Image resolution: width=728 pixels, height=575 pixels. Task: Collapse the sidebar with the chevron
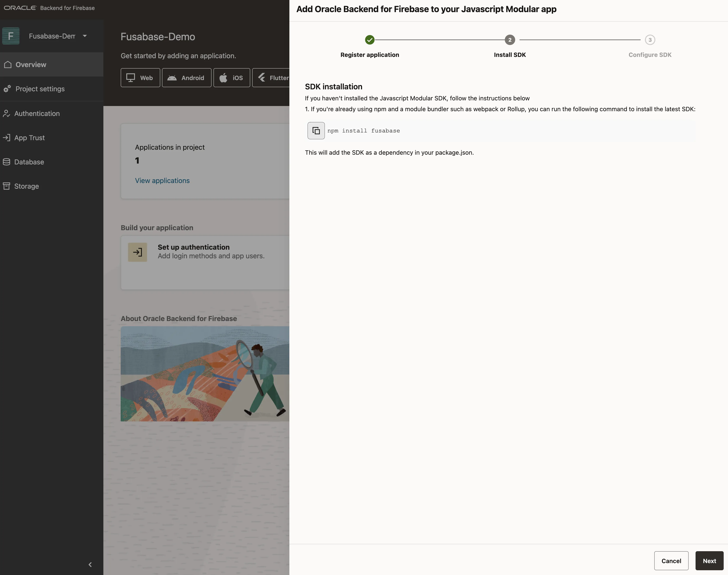click(90, 565)
